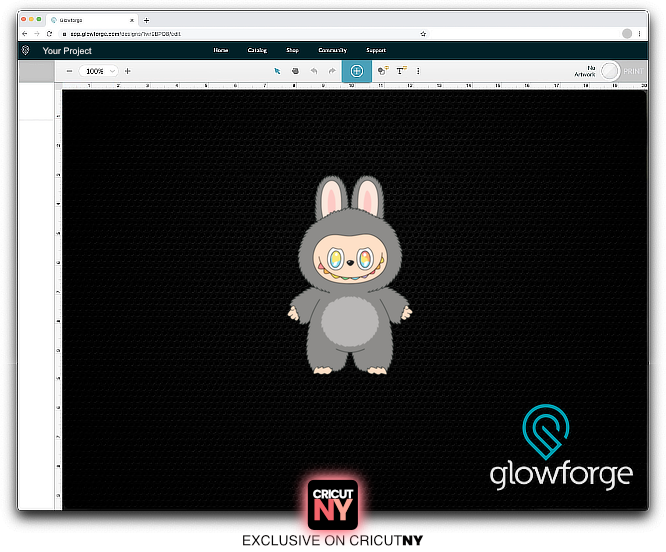Select the pan hand tool
Screen dimensions: 666x552
296,71
